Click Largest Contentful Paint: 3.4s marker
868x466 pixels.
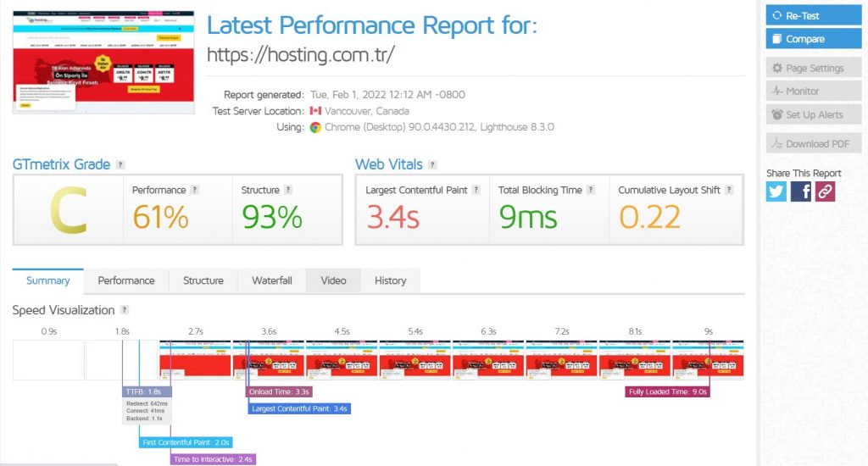[299, 408]
